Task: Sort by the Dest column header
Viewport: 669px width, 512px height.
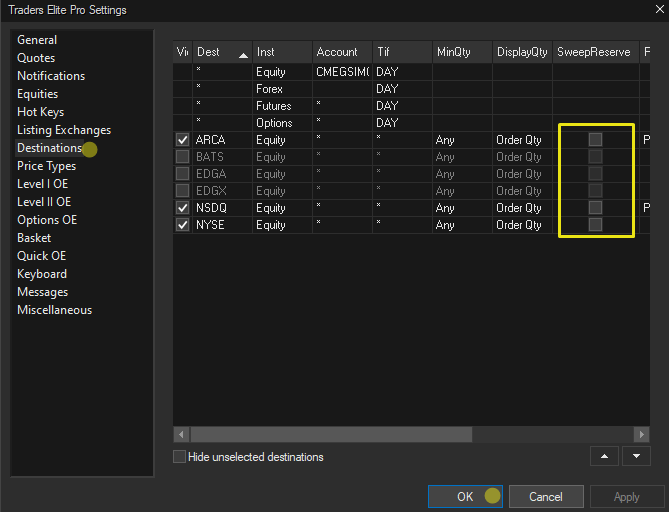Action: click(222, 52)
